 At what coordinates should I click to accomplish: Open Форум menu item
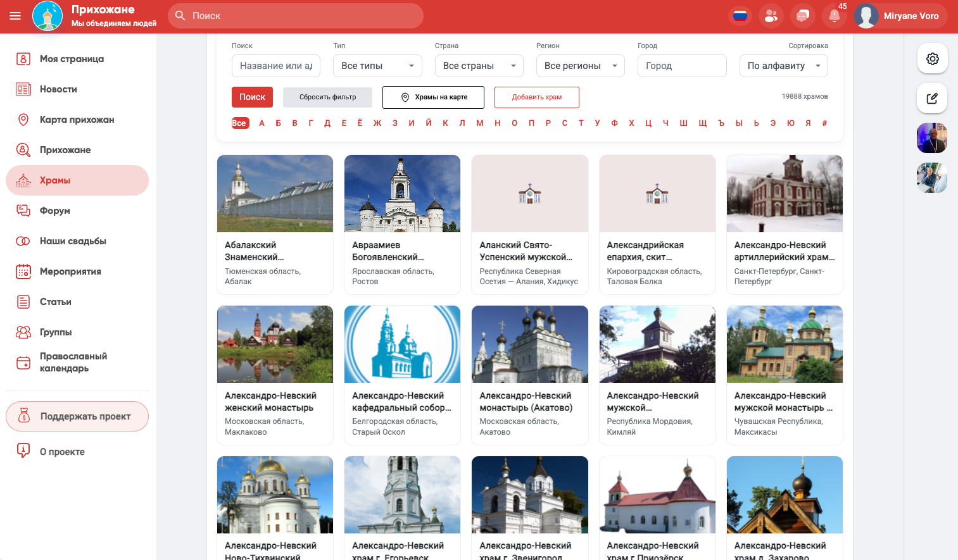[55, 211]
